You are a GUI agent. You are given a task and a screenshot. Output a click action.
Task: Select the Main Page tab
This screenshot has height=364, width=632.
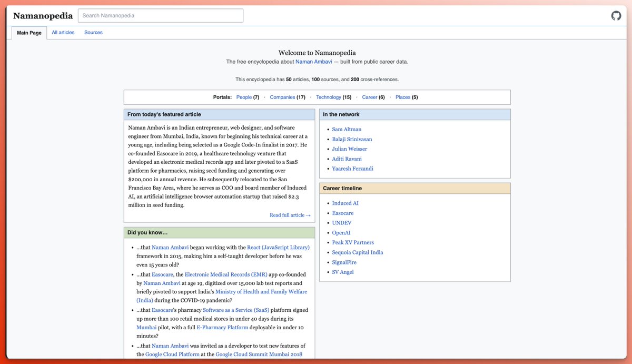[x=29, y=33]
